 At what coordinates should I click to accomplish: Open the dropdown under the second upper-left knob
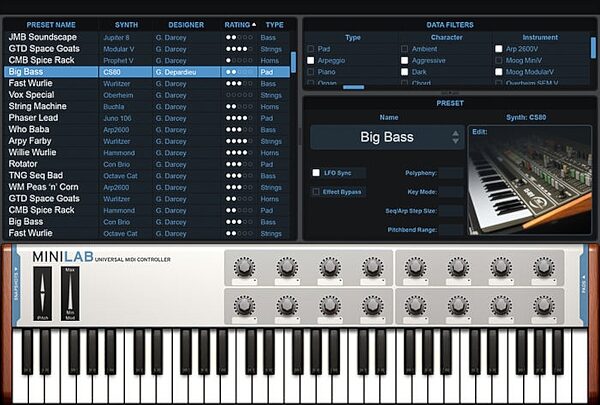(x=287, y=282)
